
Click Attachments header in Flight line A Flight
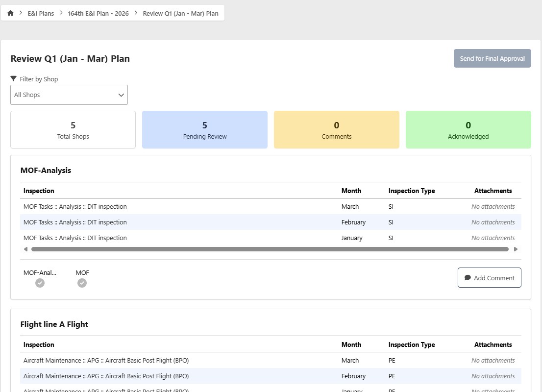pos(493,344)
